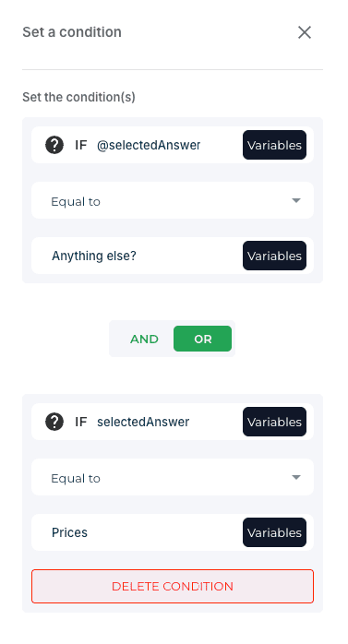This screenshot has height=644, width=348.
Task: Click help icon in second condition block
Action: pos(54,422)
